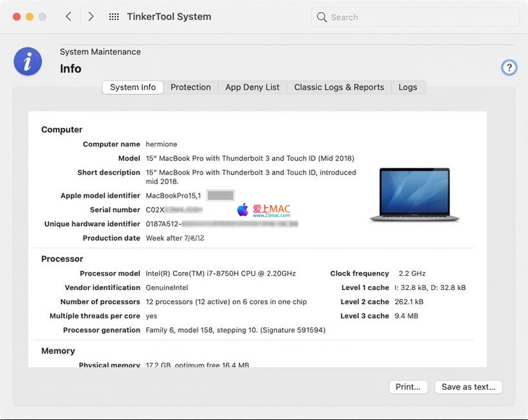Viewport: 528px width, 420px height.
Task: Click the computer name value hermione
Action: (x=161, y=144)
